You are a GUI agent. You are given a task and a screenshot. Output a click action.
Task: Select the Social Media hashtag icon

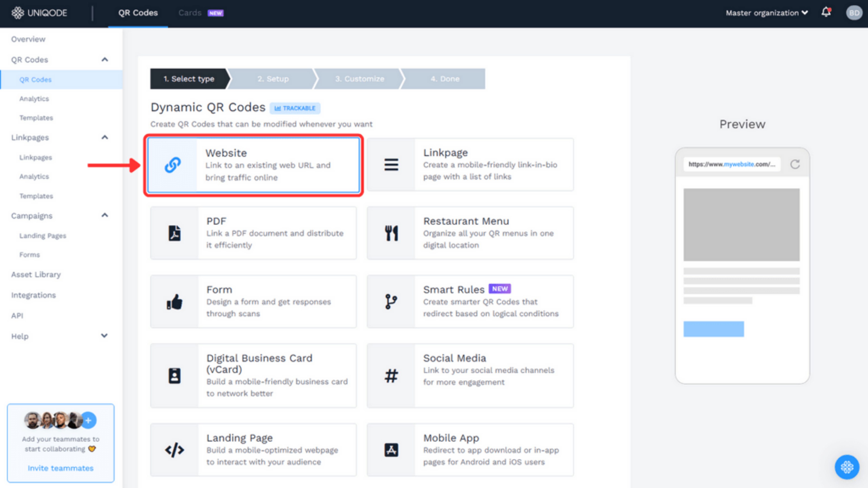tap(391, 375)
